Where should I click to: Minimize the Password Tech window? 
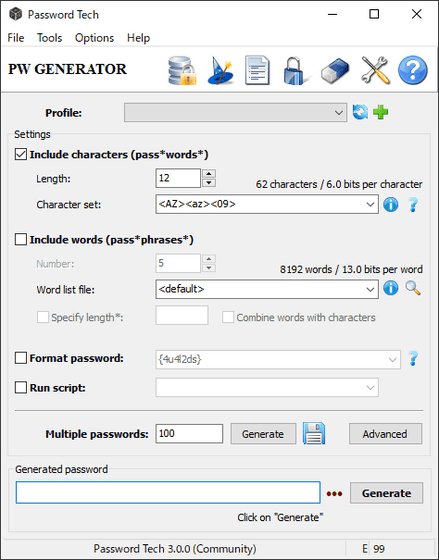pos(333,14)
